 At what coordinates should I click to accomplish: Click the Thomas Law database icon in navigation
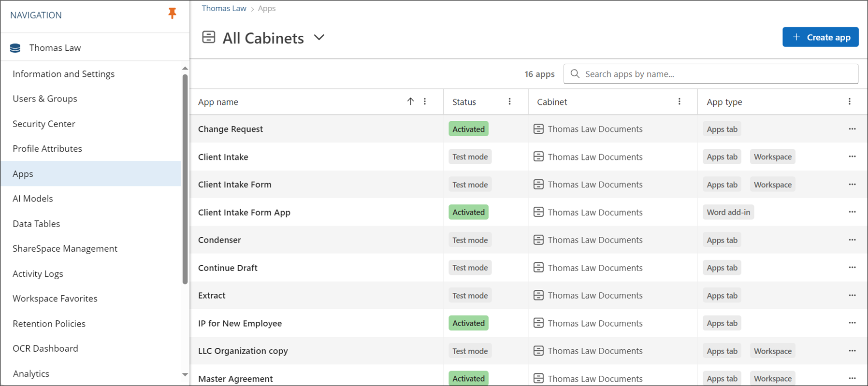coord(15,48)
